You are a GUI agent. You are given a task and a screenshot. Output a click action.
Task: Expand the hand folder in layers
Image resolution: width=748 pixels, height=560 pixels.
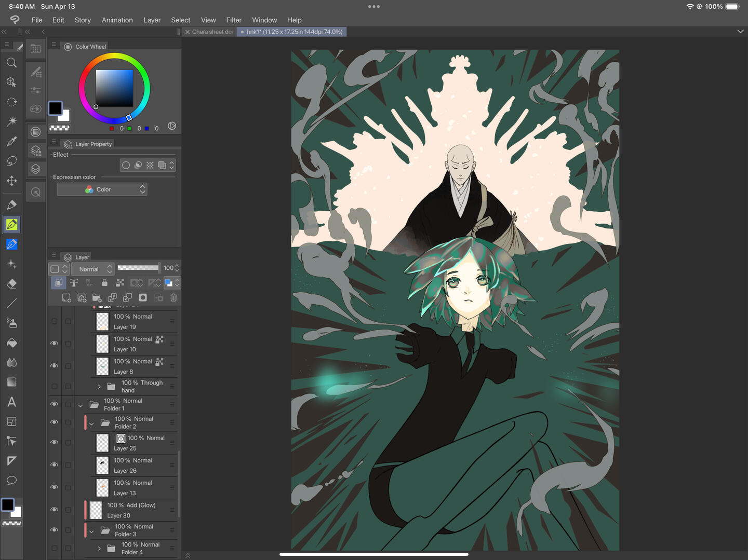click(x=99, y=386)
